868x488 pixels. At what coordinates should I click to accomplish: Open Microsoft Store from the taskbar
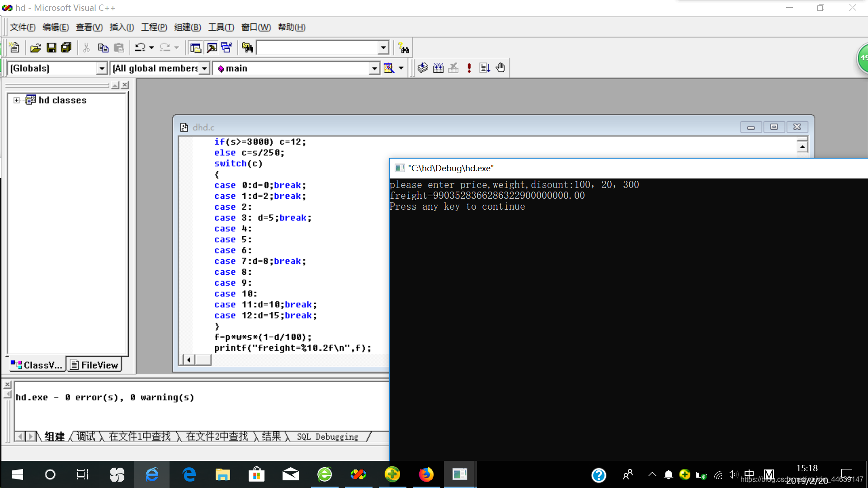(256, 474)
